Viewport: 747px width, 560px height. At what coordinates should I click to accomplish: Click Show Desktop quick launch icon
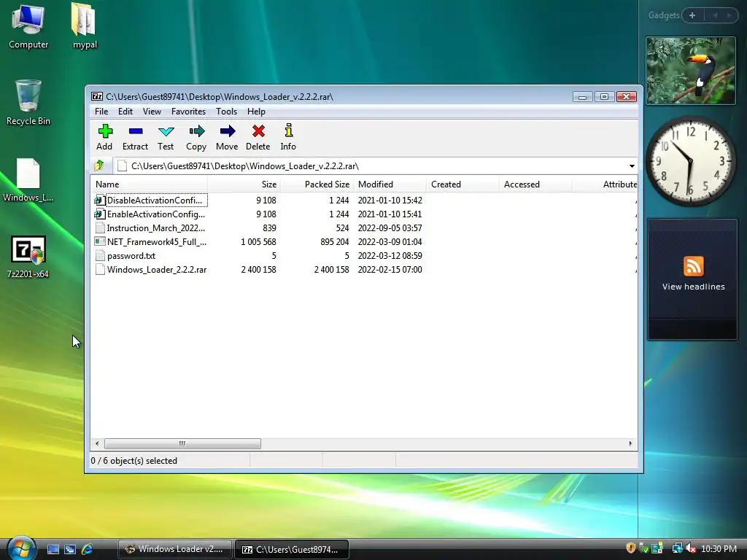(x=53, y=550)
